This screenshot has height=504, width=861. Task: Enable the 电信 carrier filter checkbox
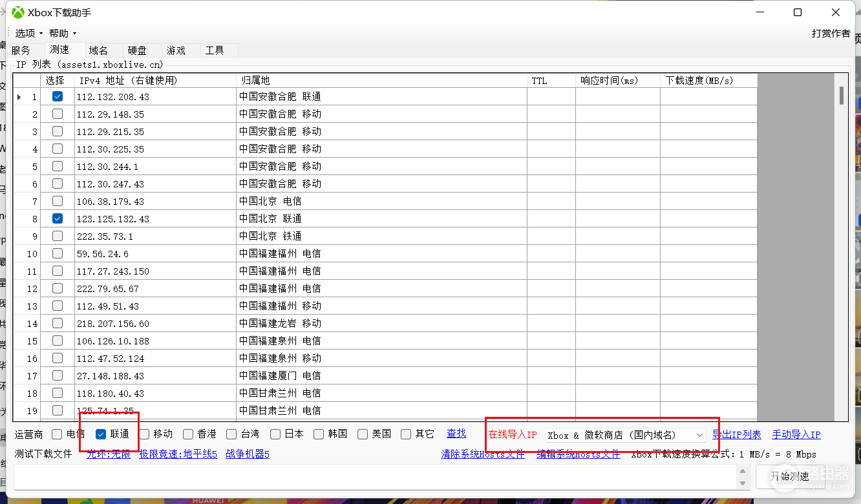[57, 434]
